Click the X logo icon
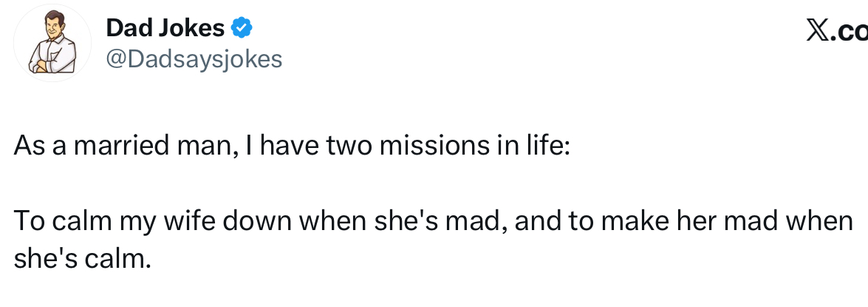The width and height of the screenshot is (868, 307). pos(819,30)
